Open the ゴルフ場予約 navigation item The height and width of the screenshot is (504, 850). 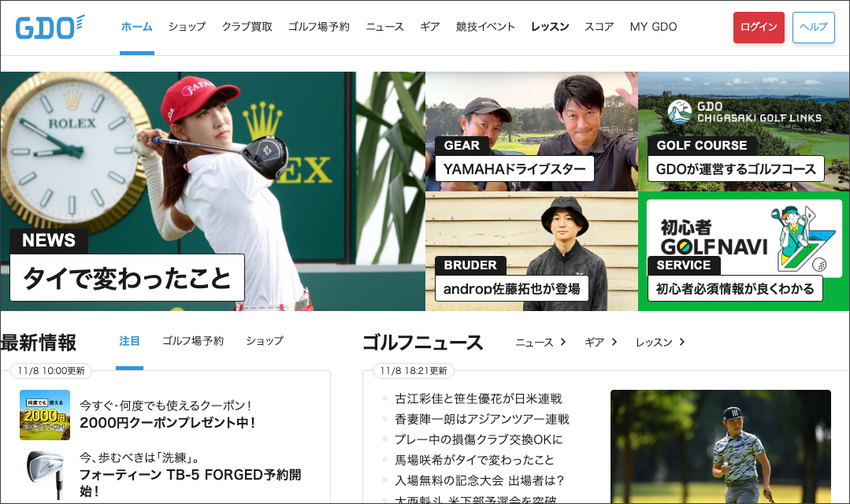(x=318, y=27)
